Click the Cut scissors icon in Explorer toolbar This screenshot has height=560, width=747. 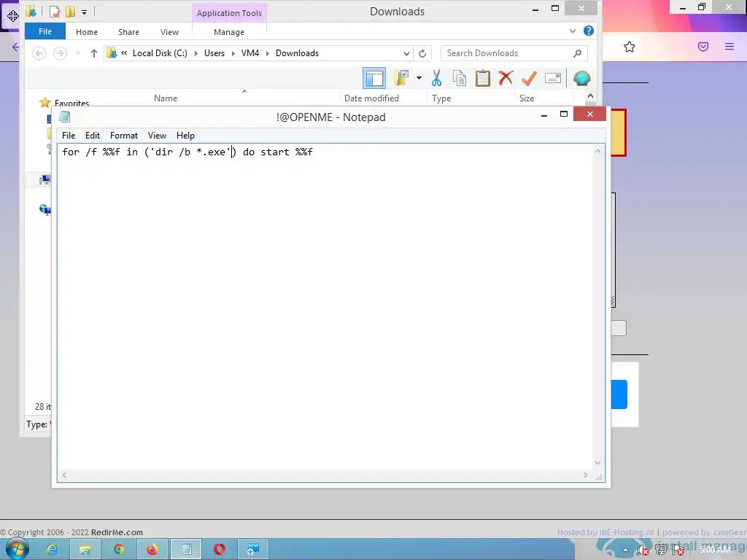click(436, 78)
